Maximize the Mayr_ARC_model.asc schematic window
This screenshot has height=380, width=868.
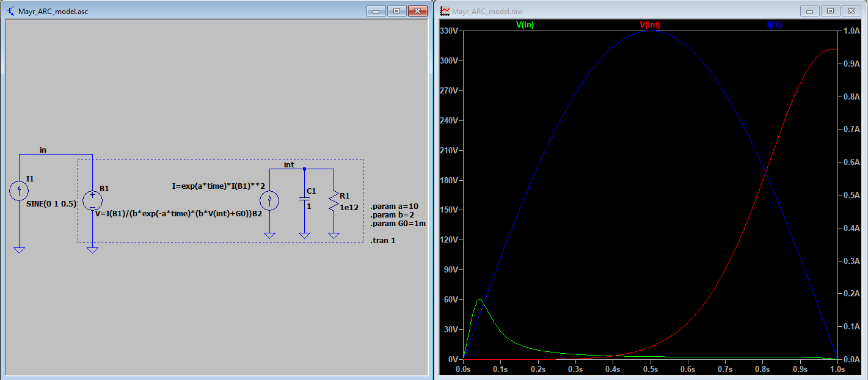pos(396,11)
